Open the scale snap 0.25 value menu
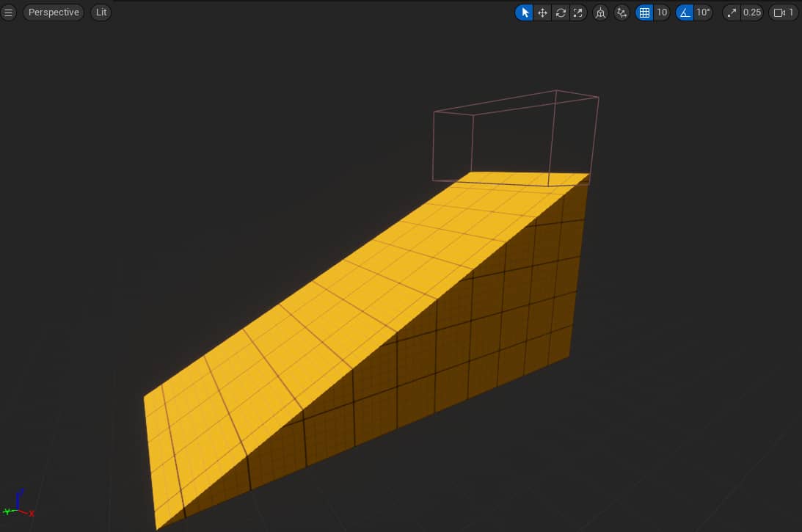Image resolution: width=802 pixels, height=532 pixels. tap(751, 12)
